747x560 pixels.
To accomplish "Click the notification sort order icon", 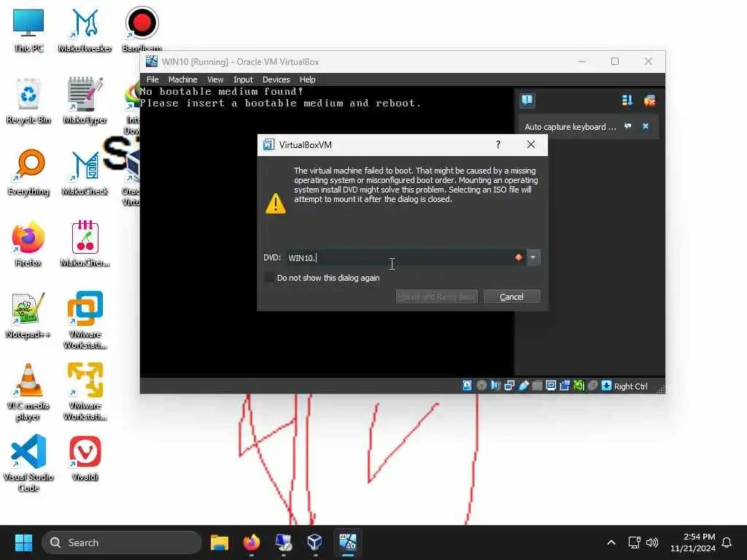I will (627, 100).
